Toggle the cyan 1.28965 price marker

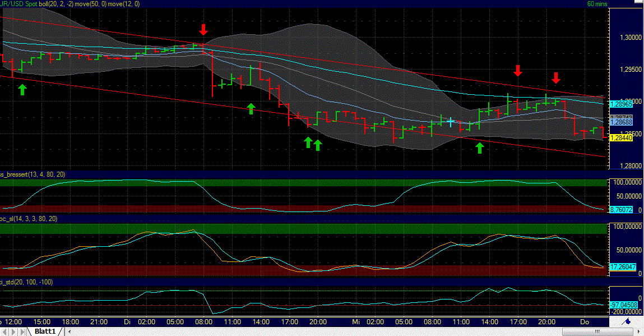pyautogui.click(x=621, y=104)
